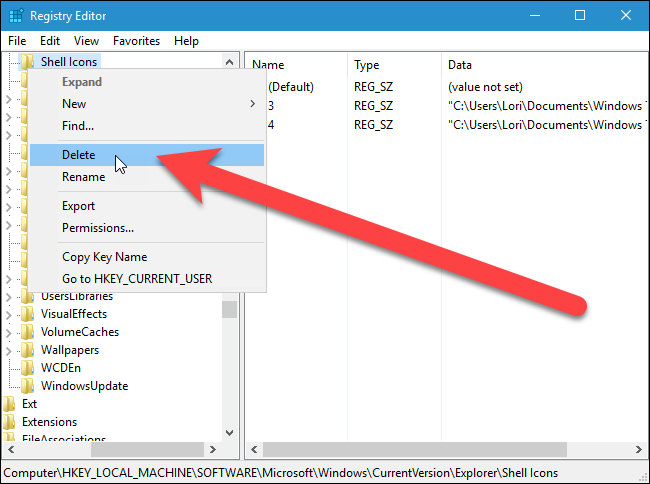Image resolution: width=650 pixels, height=484 pixels.
Task: Click tree pane scroll right arrow
Action: point(213,450)
